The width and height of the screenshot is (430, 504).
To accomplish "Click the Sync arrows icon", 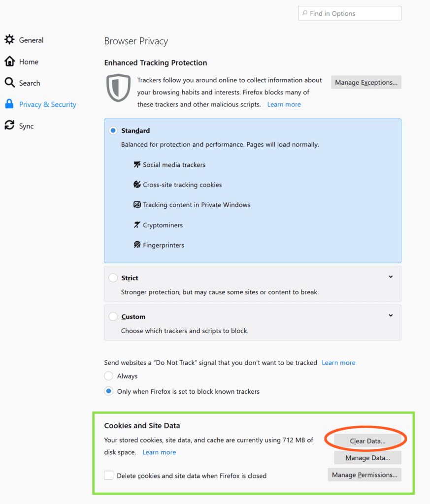I will pos(9,126).
